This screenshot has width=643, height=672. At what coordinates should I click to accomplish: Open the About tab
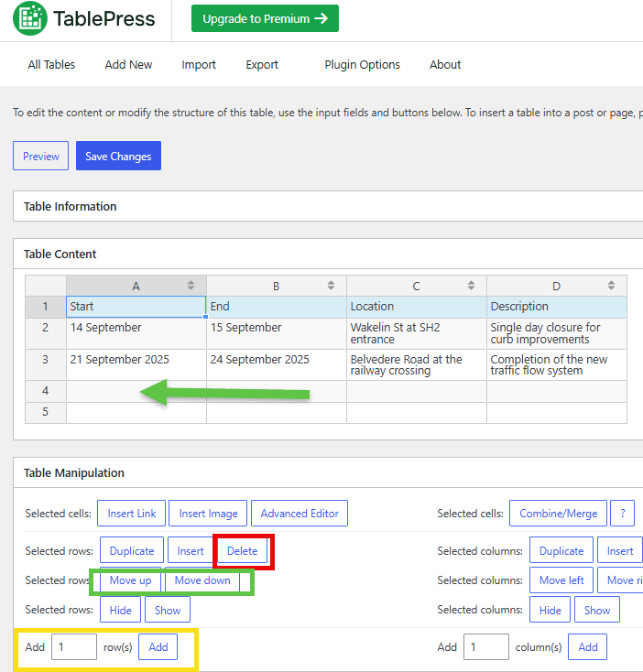[445, 65]
